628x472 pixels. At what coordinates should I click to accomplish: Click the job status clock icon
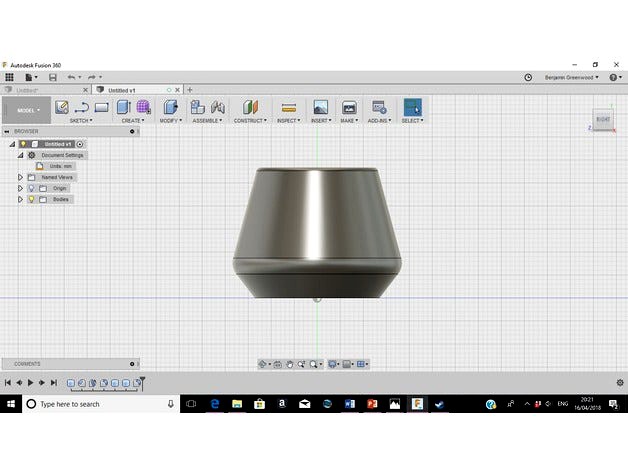point(528,77)
